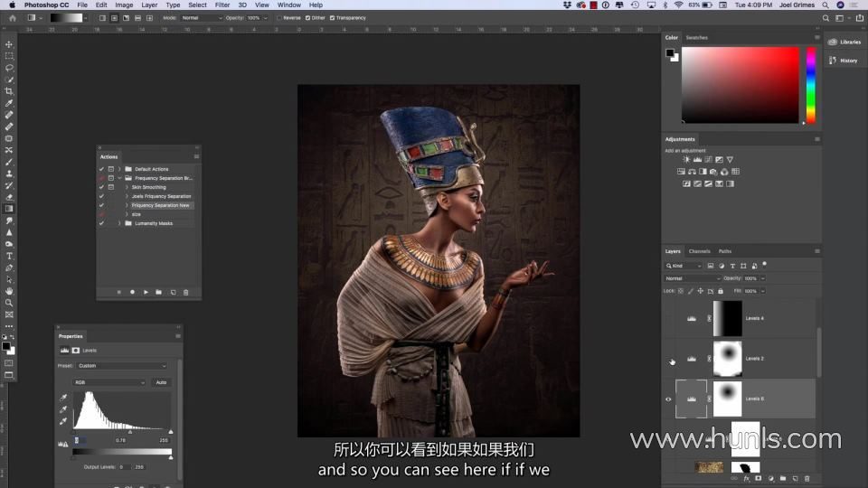
Task: Add a Levels adjustment from Adjustments panel
Action: click(697, 159)
